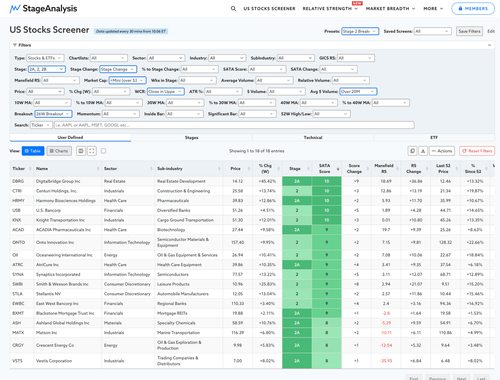Open the Stage Change filter dropdown

[x=118, y=69]
